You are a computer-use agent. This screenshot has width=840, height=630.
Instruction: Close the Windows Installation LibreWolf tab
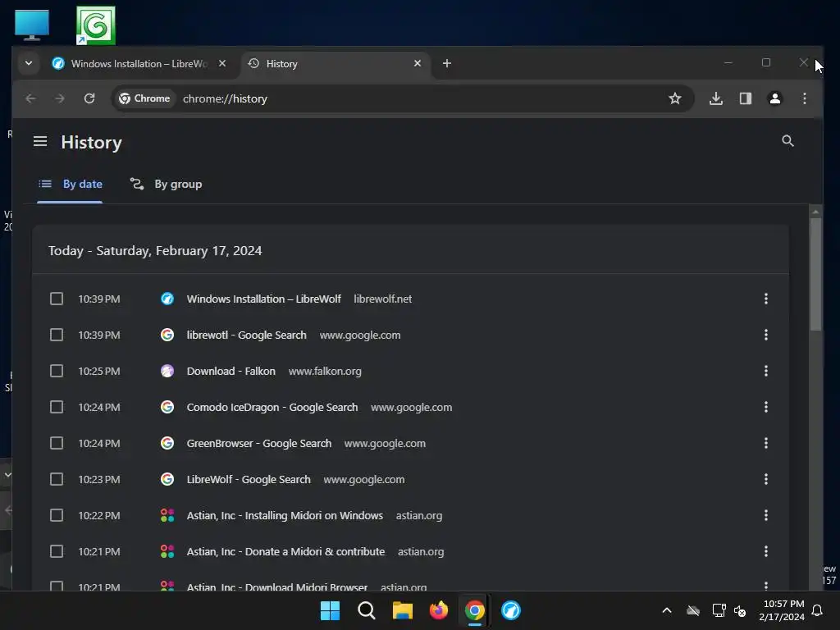[x=221, y=63]
